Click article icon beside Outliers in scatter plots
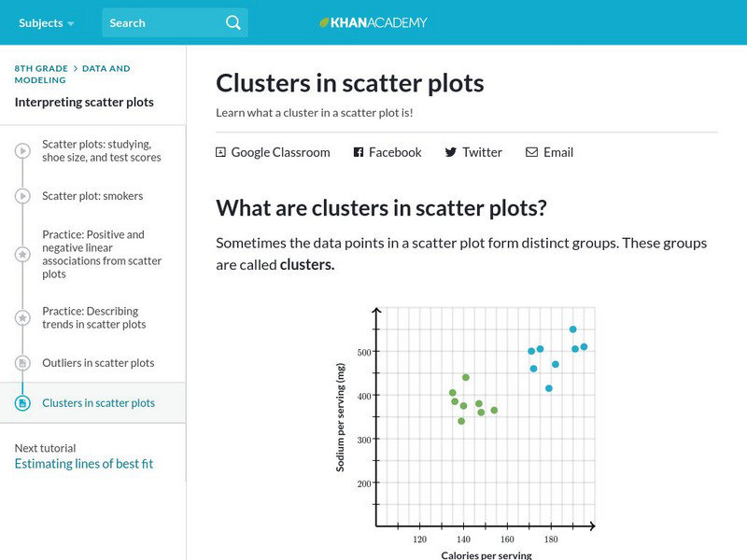The height and width of the screenshot is (560, 747). (22, 363)
